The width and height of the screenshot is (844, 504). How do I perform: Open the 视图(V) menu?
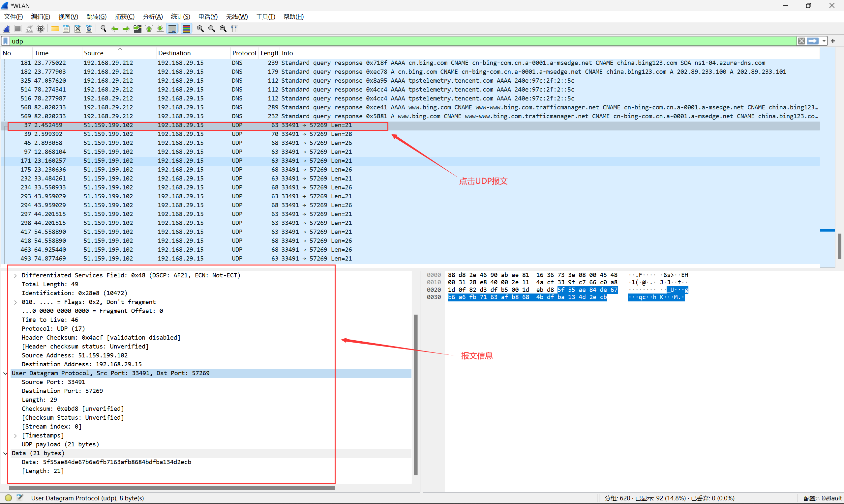click(68, 17)
